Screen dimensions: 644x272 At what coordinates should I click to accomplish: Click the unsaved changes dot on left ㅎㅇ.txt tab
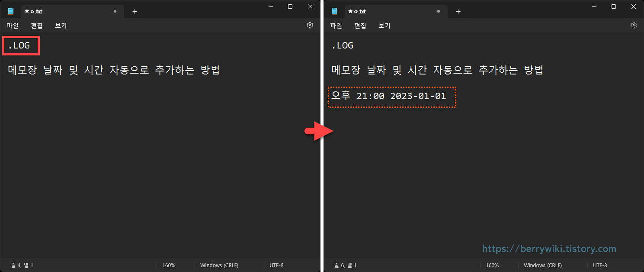(114, 12)
